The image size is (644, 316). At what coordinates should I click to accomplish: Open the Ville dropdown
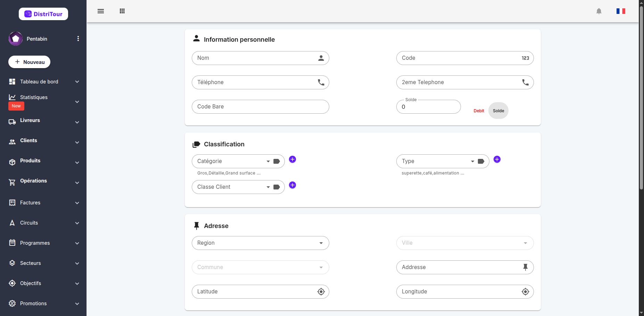click(465, 243)
